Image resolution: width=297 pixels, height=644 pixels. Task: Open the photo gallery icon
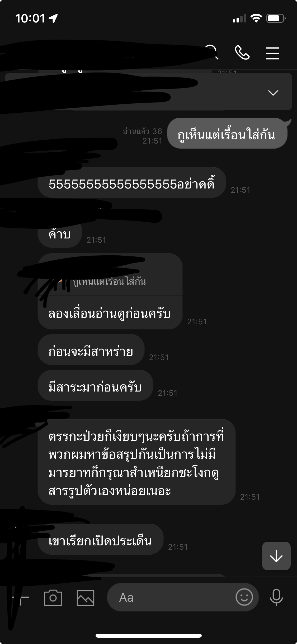(x=86, y=598)
